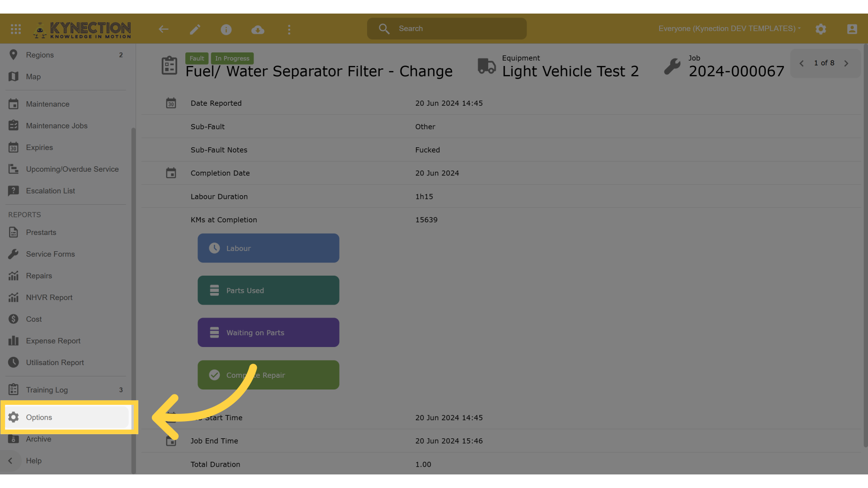
Task: Click the In Progress status badge
Action: tap(232, 58)
